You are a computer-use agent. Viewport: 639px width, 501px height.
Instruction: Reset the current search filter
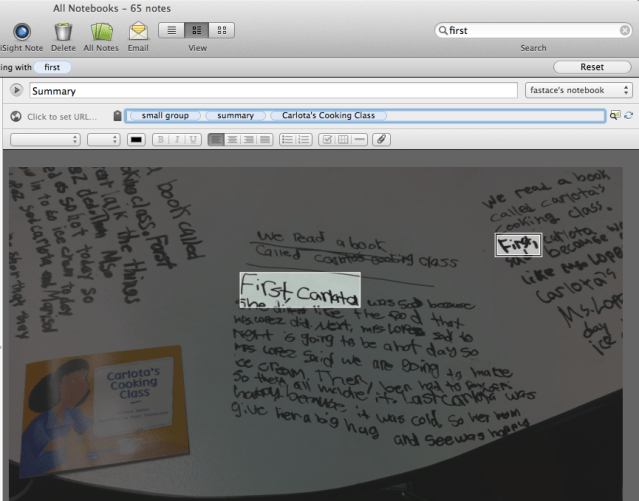[x=592, y=67]
